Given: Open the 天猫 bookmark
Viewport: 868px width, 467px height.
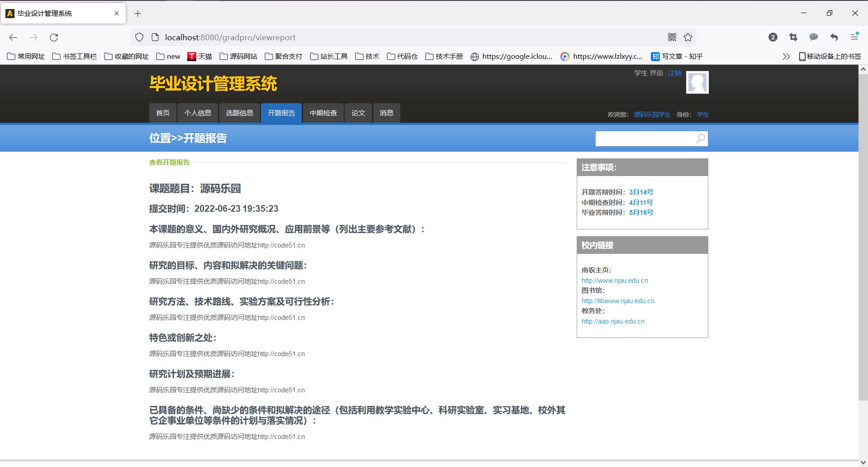Looking at the screenshot, I should [x=199, y=57].
